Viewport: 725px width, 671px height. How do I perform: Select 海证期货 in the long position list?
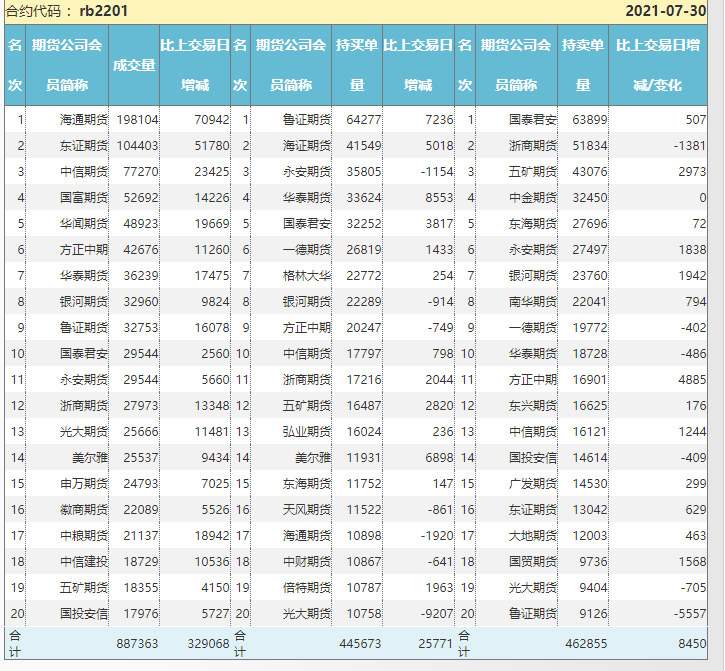(x=307, y=146)
